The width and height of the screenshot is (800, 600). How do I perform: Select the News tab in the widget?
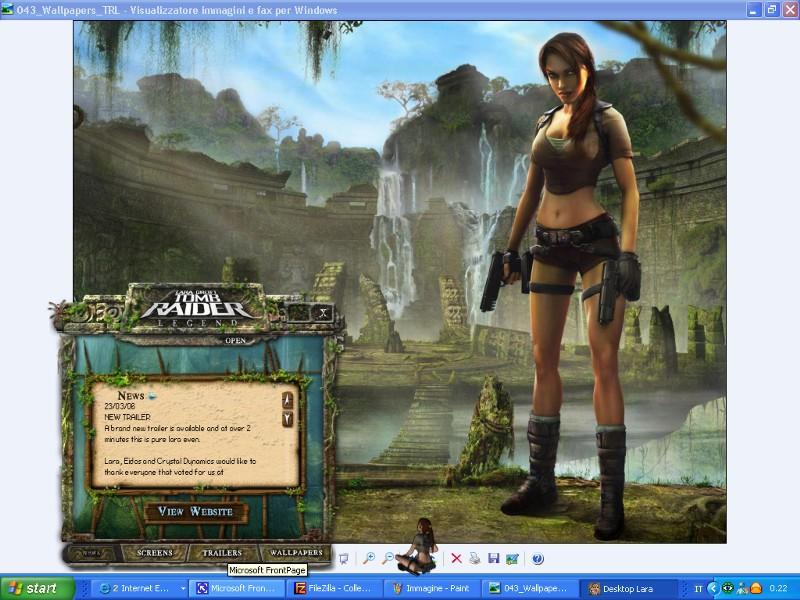pos(91,552)
